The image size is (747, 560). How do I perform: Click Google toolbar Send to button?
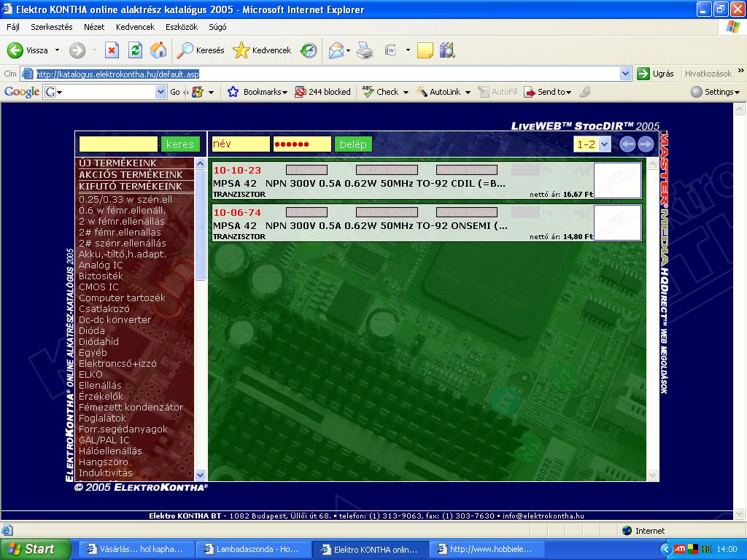coord(547,92)
